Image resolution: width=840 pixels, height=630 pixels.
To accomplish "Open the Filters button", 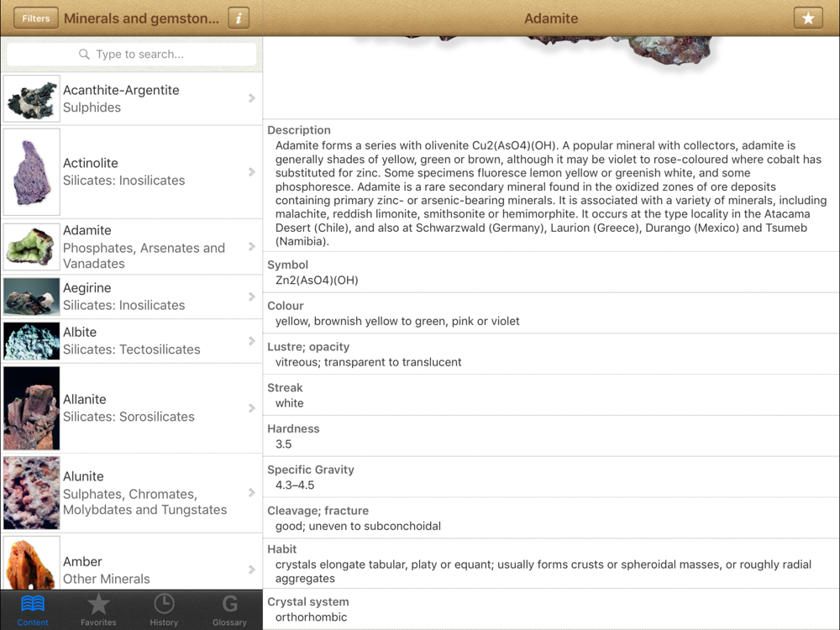I will pyautogui.click(x=36, y=18).
